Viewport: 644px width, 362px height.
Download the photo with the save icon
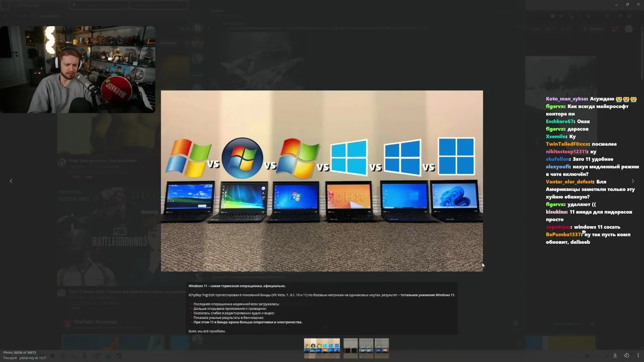615,355
